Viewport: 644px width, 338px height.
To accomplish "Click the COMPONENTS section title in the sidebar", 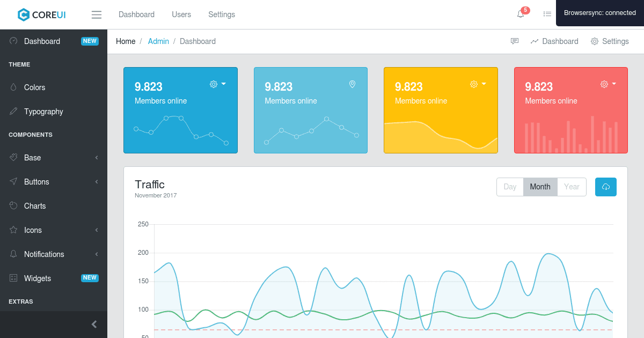I will point(31,135).
